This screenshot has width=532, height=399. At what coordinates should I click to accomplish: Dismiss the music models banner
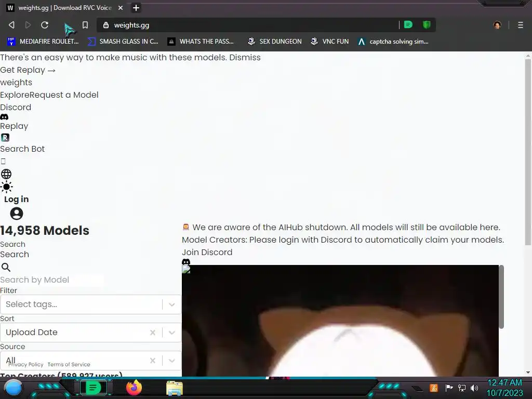(x=245, y=57)
